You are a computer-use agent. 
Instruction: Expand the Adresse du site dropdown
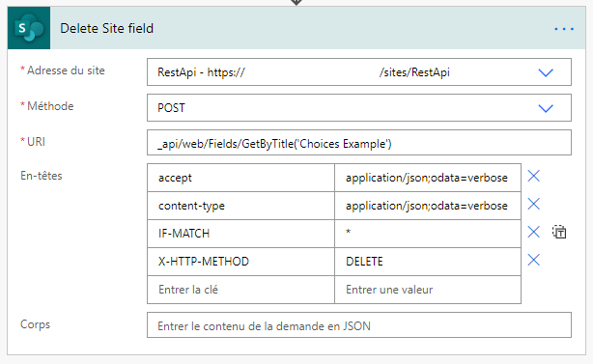[546, 72]
